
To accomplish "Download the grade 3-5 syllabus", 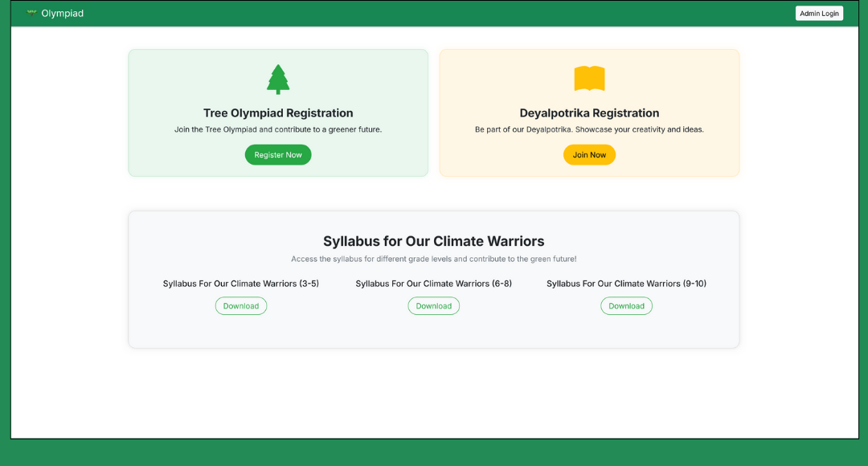I will (x=241, y=306).
